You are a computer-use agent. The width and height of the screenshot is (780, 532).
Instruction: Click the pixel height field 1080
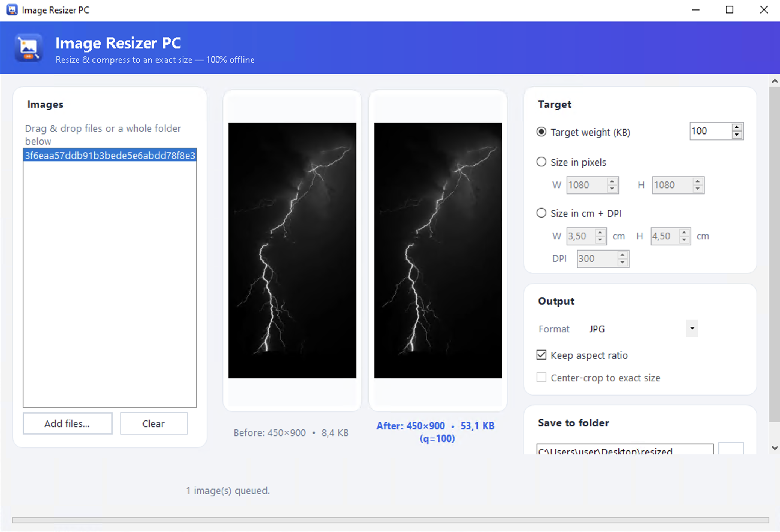pyautogui.click(x=673, y=185)
